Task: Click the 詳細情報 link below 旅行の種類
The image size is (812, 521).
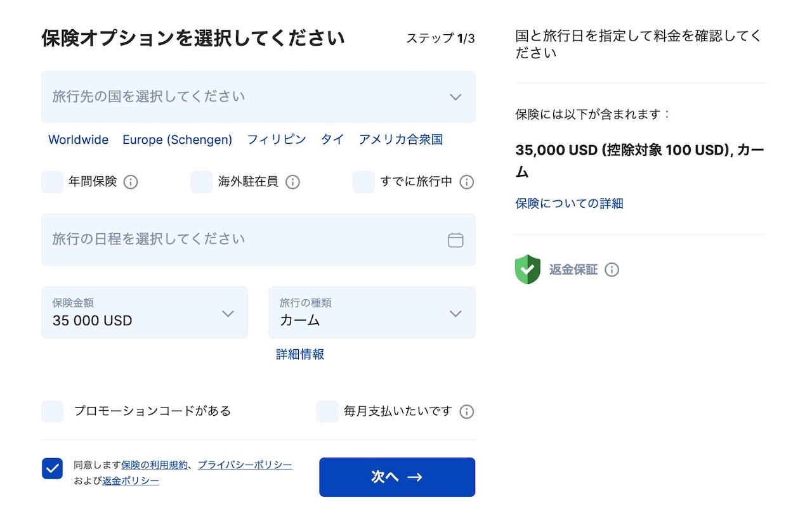Action: pyautogui.click(x=299, y=354)
